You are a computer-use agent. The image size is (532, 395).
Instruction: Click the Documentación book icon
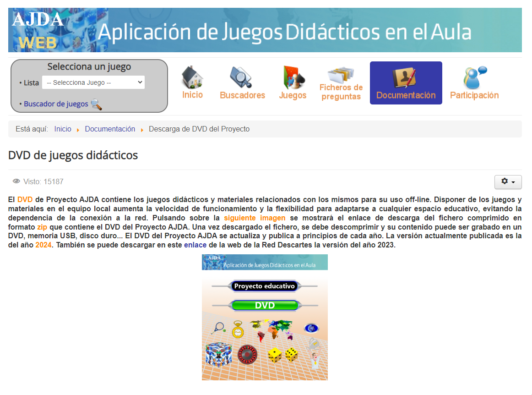[x=405, y=77]
